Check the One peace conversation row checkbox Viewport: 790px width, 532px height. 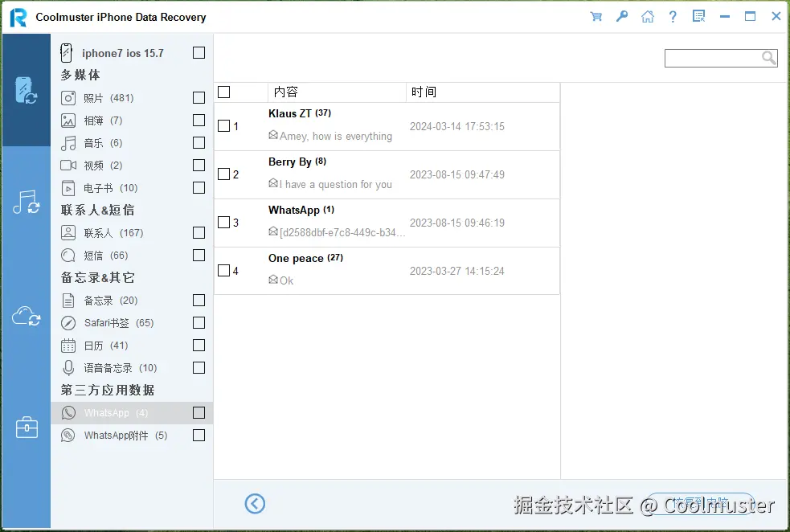(x=223, y=271)
